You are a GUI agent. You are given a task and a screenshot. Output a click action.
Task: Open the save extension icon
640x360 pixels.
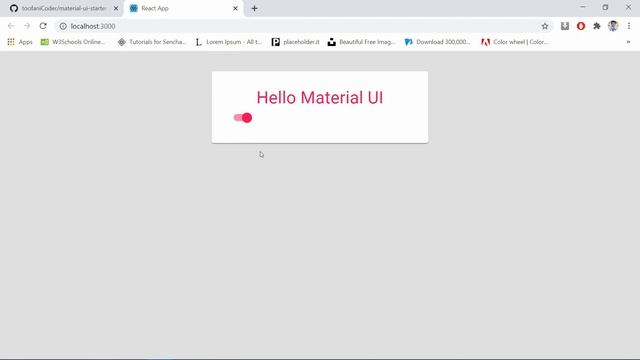coord(565,26)
